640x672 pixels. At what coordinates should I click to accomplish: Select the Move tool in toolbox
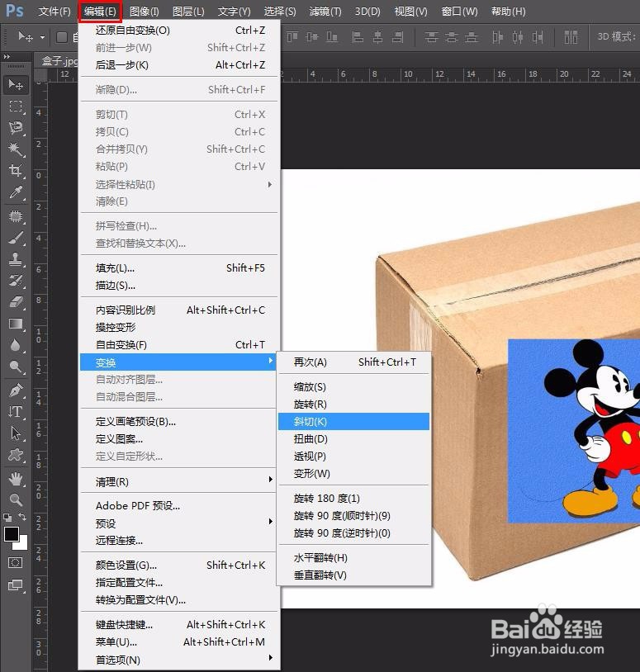[16, 84]
